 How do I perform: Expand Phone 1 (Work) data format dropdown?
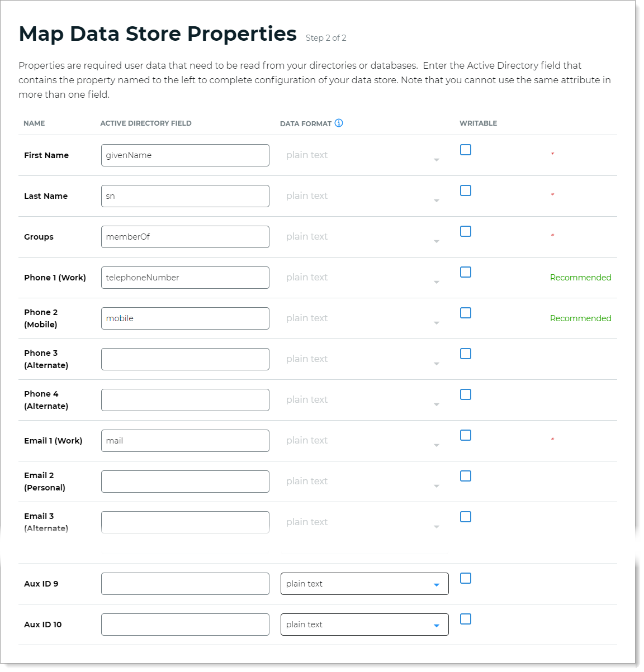(364, 278)
